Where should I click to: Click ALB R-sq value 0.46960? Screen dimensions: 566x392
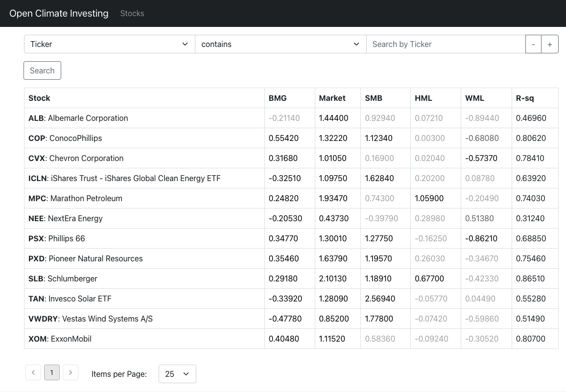[x=531, y=118]
